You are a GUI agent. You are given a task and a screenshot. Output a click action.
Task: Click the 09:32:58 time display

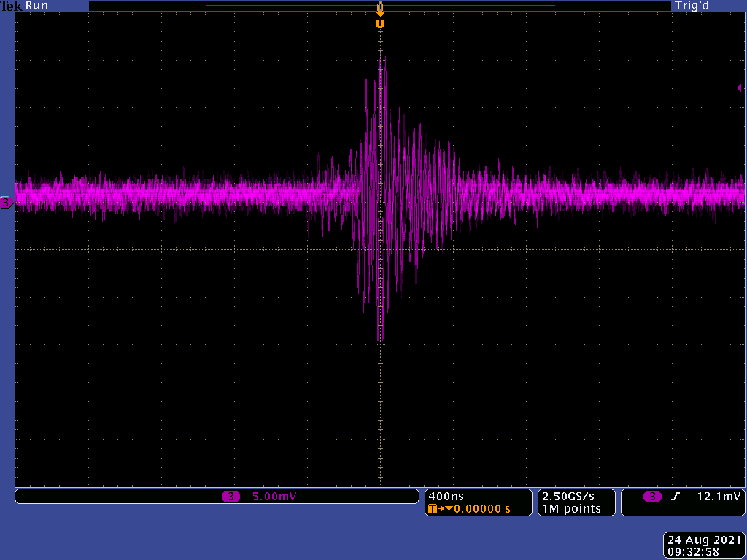tap(694, 552)
